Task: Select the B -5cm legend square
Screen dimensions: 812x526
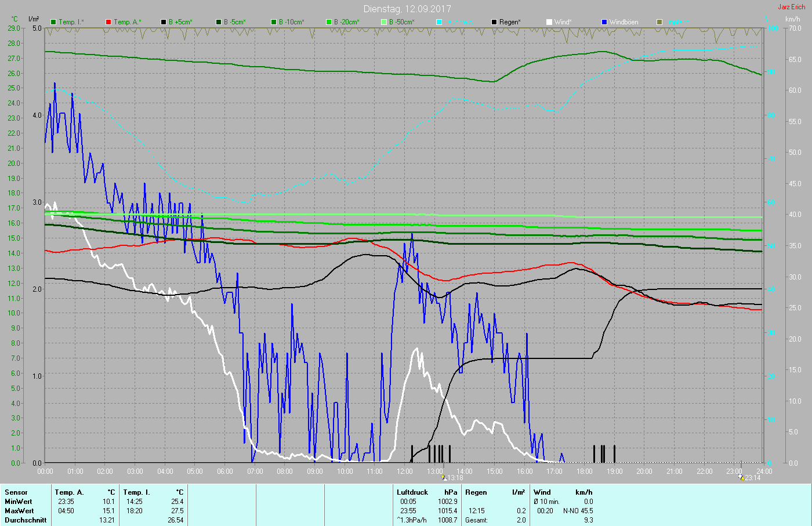Action: pos(219,22)
